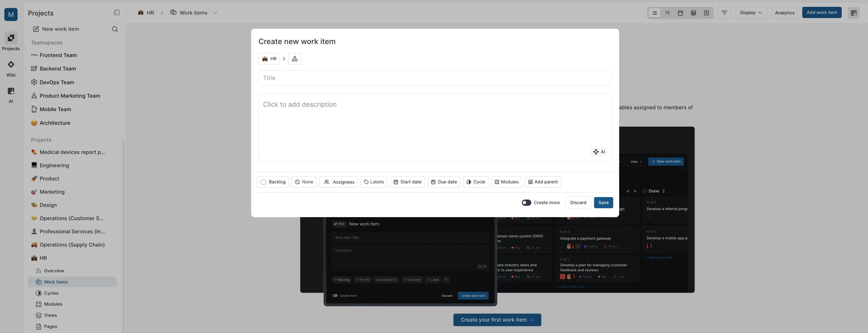The width and height of the screenshot is (868, 333).
Task: Click the Save button
Action: [603, 203]
